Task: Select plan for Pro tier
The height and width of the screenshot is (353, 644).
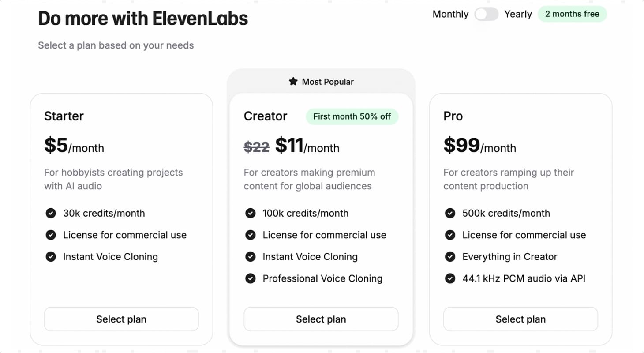Action: coord(520,319)
